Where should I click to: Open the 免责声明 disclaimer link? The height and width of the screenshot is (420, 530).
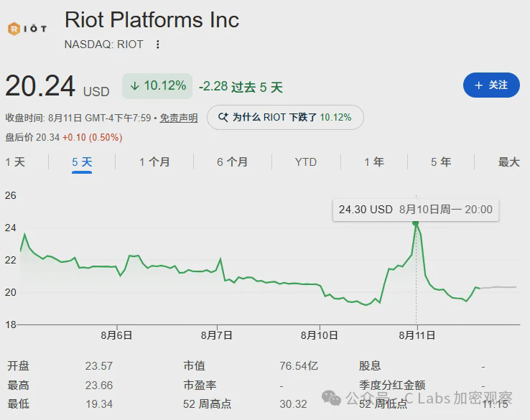click(179, 118)
